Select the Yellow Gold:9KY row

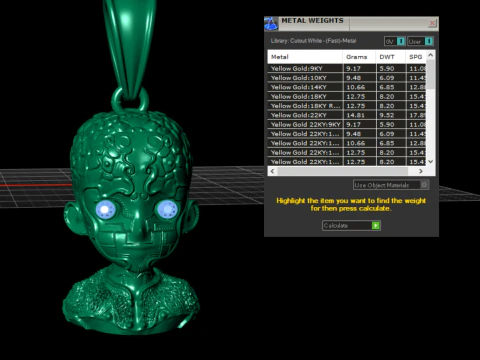(347, 68)
